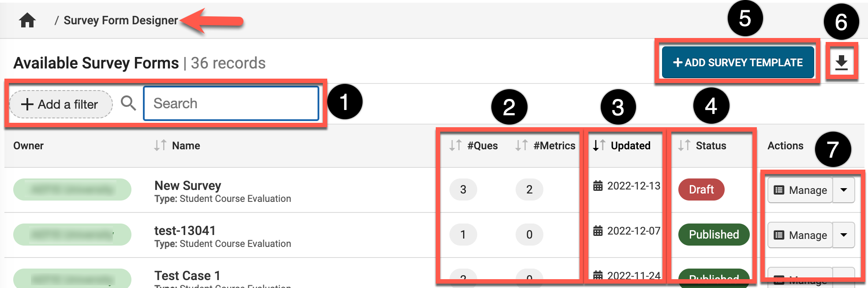Click the home icon in breadcrumb
The width and height of the screenshot is (868, 288).
pyautogui.click(x=27, y=20)
